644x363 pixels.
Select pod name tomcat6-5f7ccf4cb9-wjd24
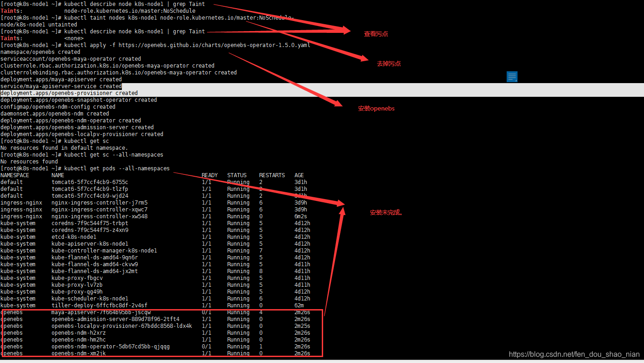coord(90,196)
